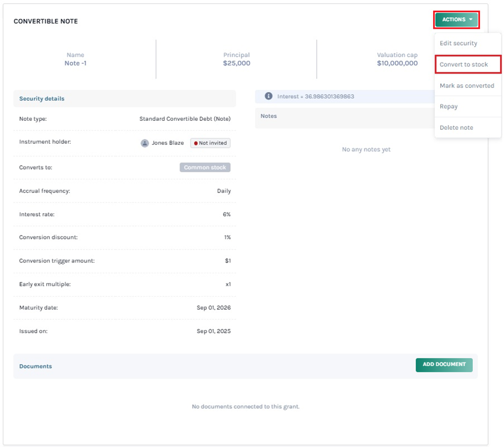Click the $25,000 principal amount
Screen dimensions: 504x447
tap(237, 63)
